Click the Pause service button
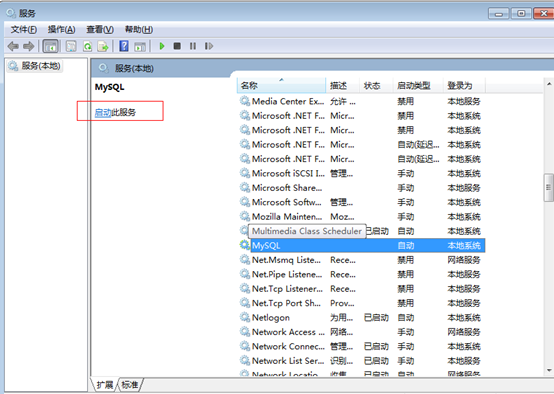The image size is (554, 394). point(193,46)
